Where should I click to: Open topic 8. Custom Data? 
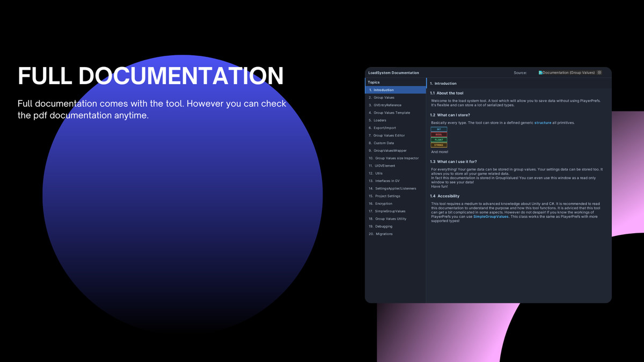click(396, 143)
